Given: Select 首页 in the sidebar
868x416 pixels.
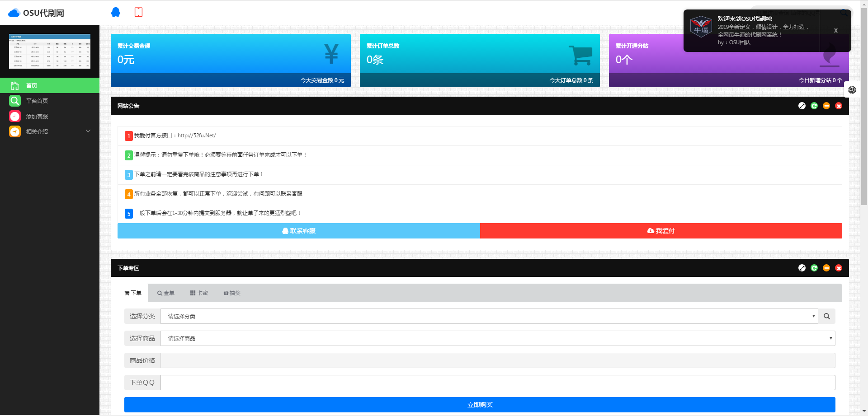Looking at the screenshot, I should pos(50,85).
